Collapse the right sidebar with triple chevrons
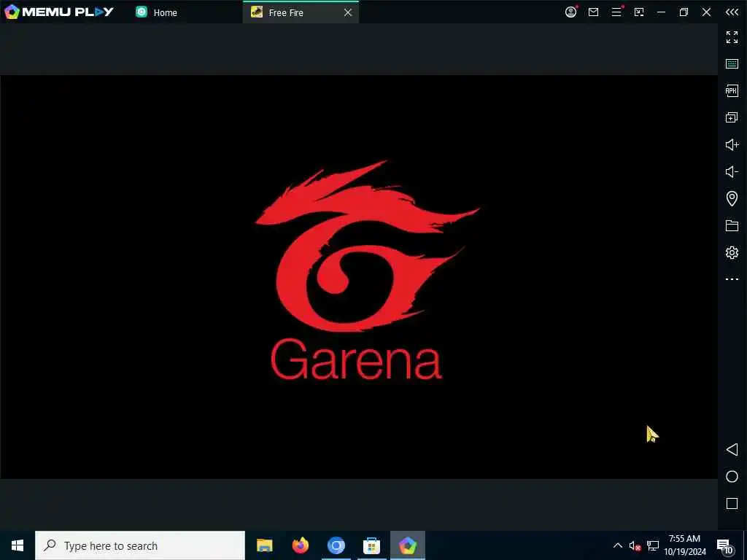Image resolution: width=747 pixels, height=560 pixels. [732, 12]
